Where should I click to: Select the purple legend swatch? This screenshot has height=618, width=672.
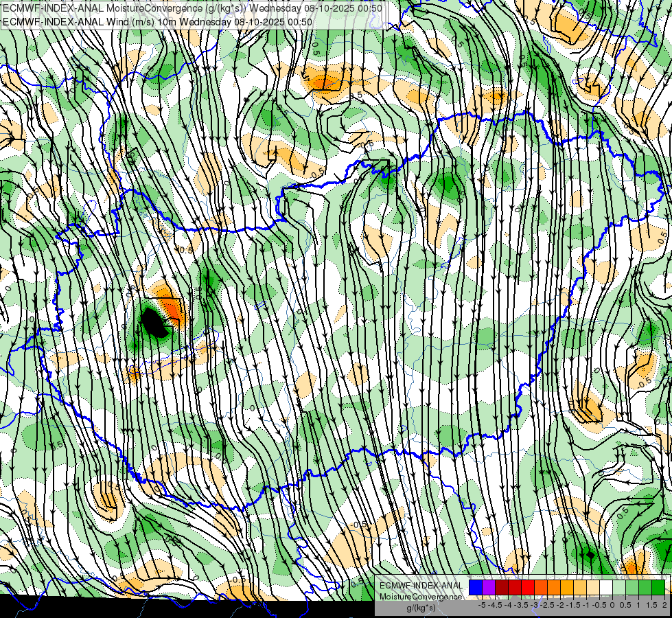[489, 588]
